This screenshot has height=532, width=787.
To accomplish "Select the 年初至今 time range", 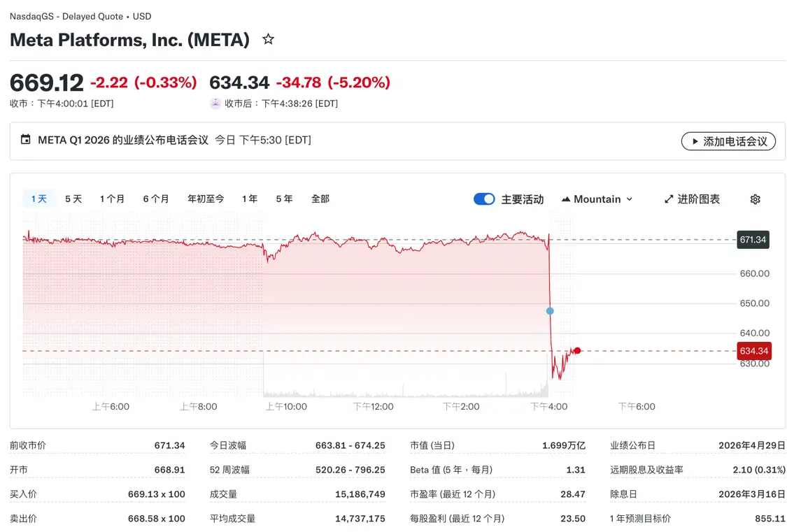I will pyautogui.click(x=205, y=199).
